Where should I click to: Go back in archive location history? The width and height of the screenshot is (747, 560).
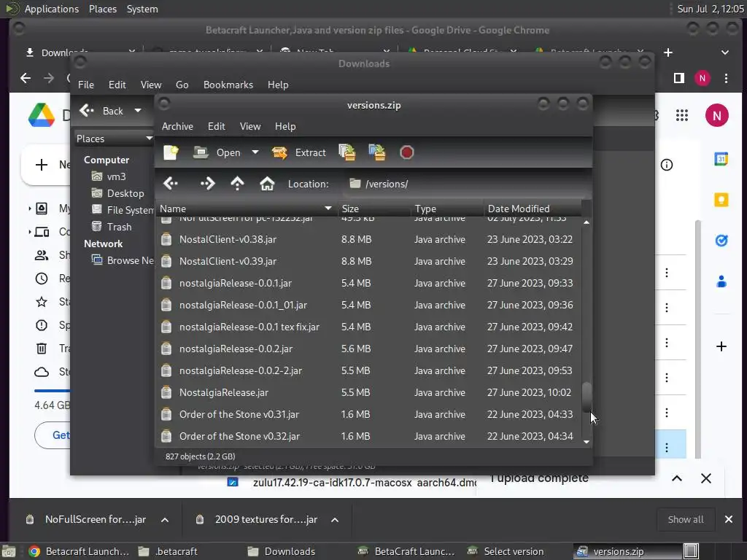tap(171, 183)
